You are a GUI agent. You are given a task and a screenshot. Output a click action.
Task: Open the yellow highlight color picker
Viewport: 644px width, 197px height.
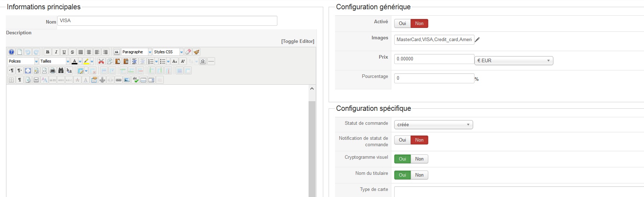tap(92, 61)
